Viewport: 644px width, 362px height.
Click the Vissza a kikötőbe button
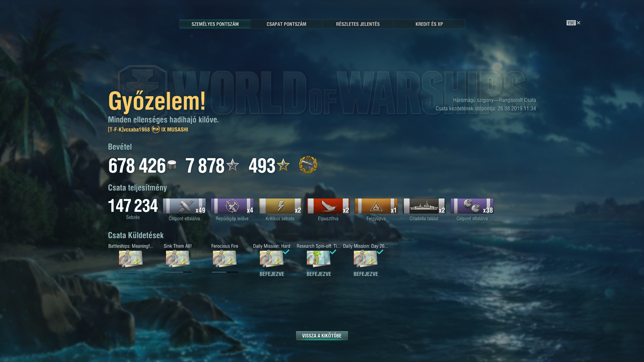tap(322, 336)
